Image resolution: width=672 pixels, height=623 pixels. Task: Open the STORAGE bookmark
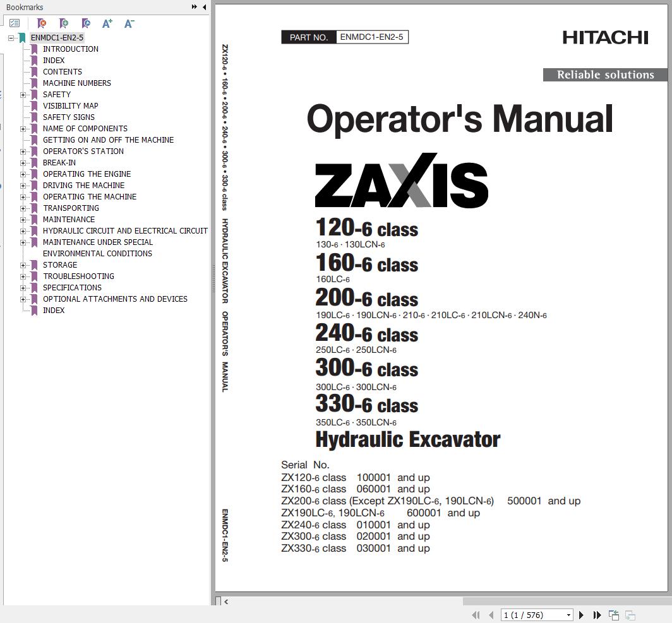click(x=60, y=265)
